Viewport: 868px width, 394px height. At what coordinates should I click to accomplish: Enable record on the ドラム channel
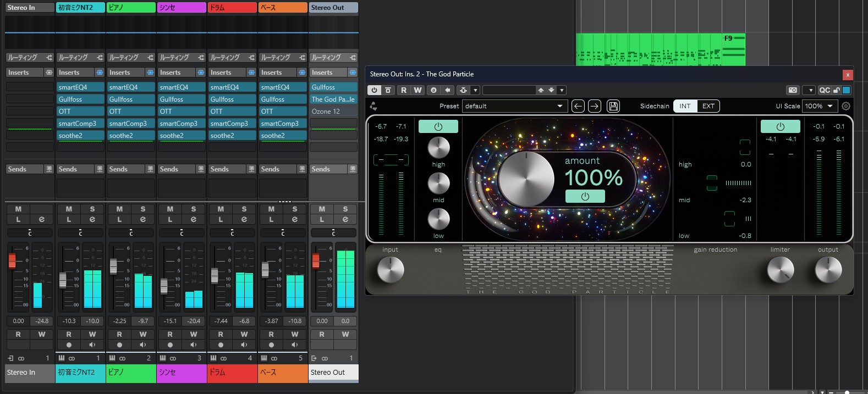(221, 345)
